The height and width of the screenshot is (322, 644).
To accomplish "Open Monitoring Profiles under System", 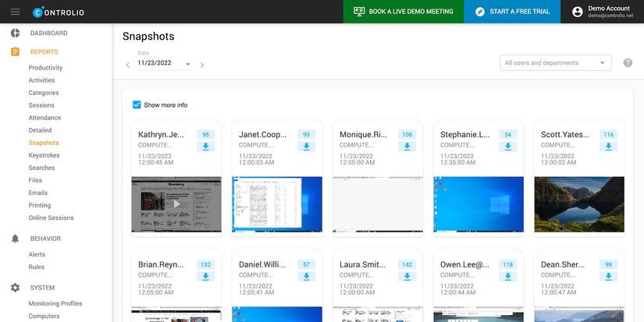I will 55,304.
